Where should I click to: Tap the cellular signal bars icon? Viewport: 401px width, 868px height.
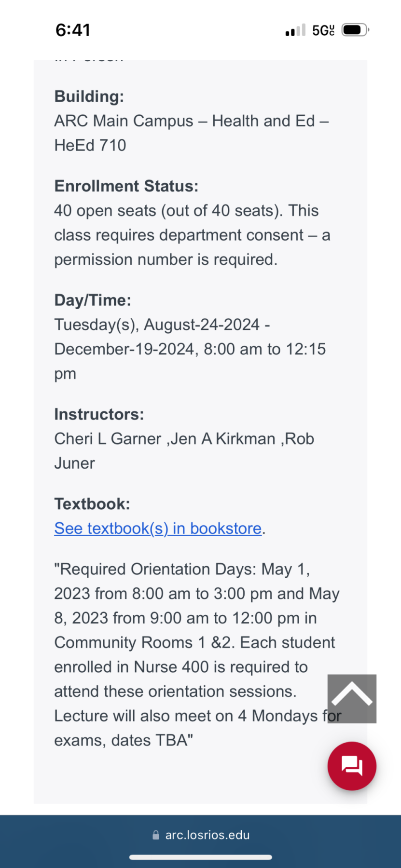point(295,30)
